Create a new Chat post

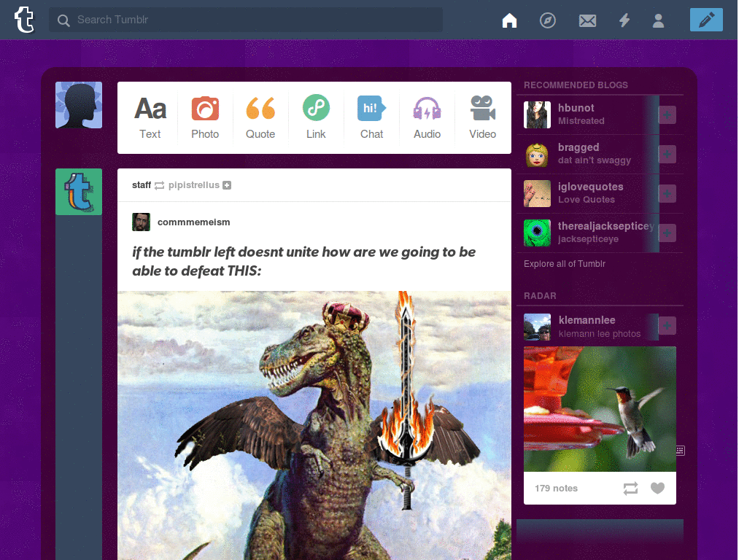tap(371, 117)
